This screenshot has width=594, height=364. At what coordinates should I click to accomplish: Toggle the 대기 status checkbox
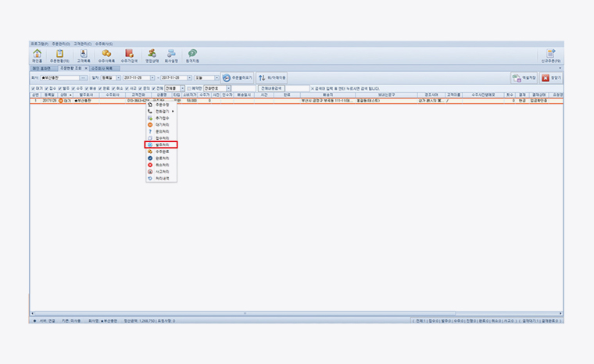[33, 88]
